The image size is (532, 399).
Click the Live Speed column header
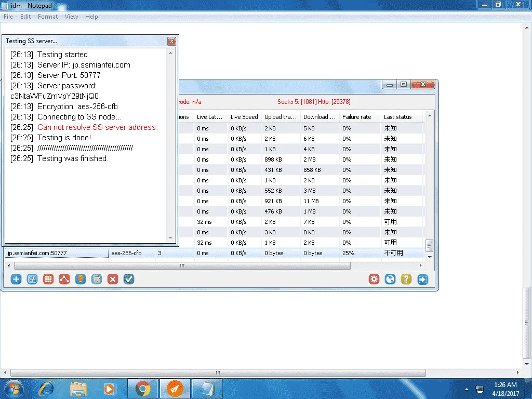point(244,117)
